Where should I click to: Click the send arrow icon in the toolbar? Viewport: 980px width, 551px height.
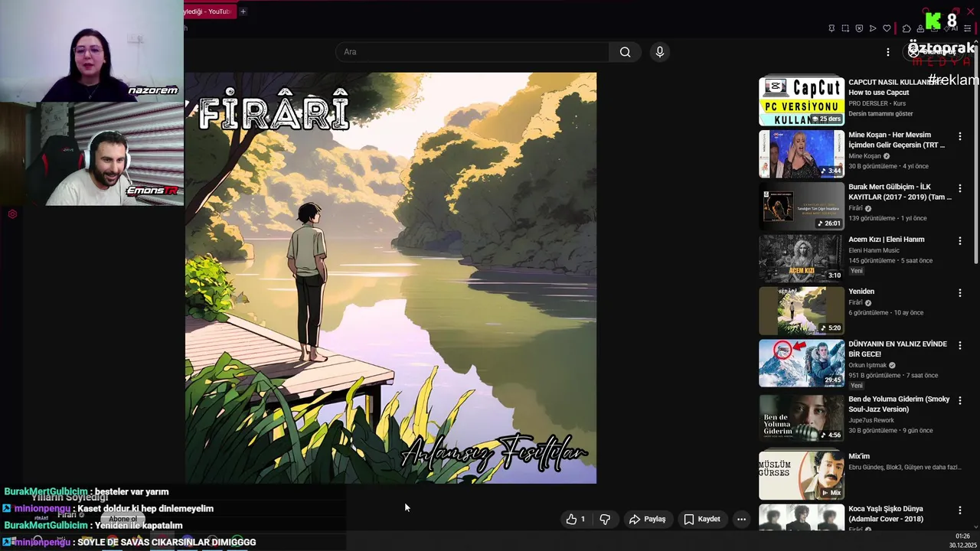click(873, 28)
